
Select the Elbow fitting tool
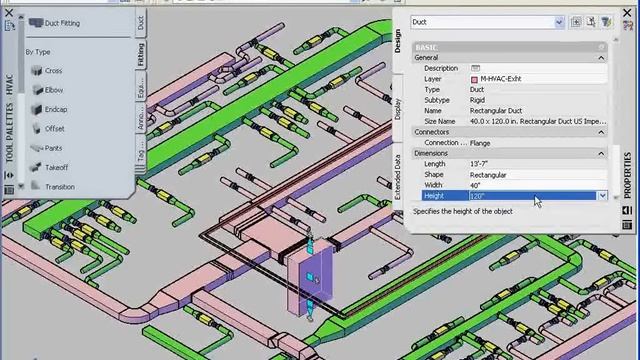click(x=48, y=90)
